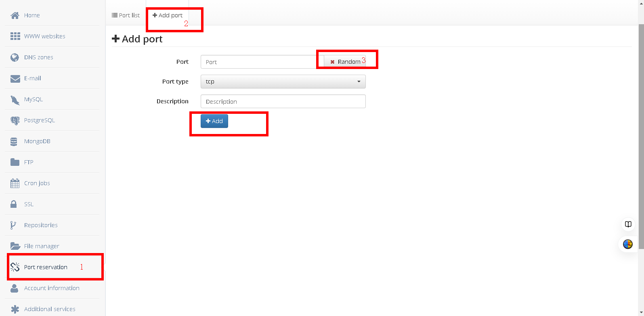Click the Cron jobs calendar icon
The image size is (644, 316).
(15, 183)
